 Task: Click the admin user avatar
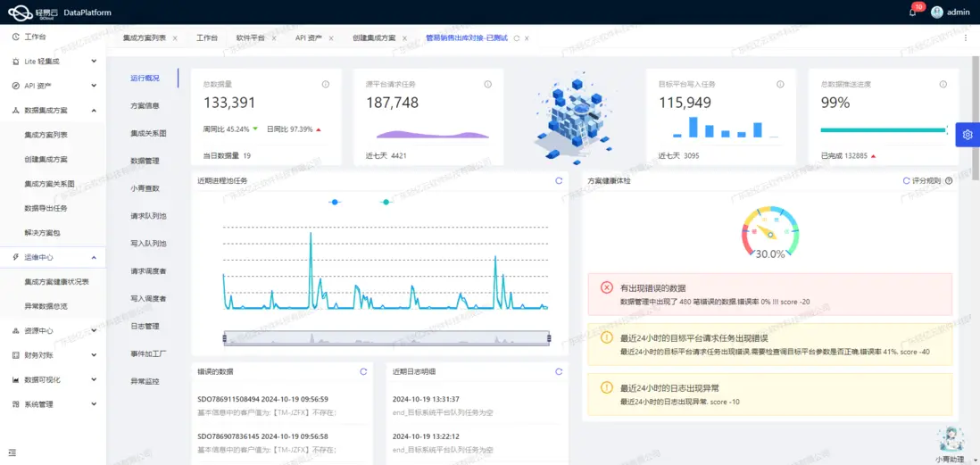coord(936,12)
